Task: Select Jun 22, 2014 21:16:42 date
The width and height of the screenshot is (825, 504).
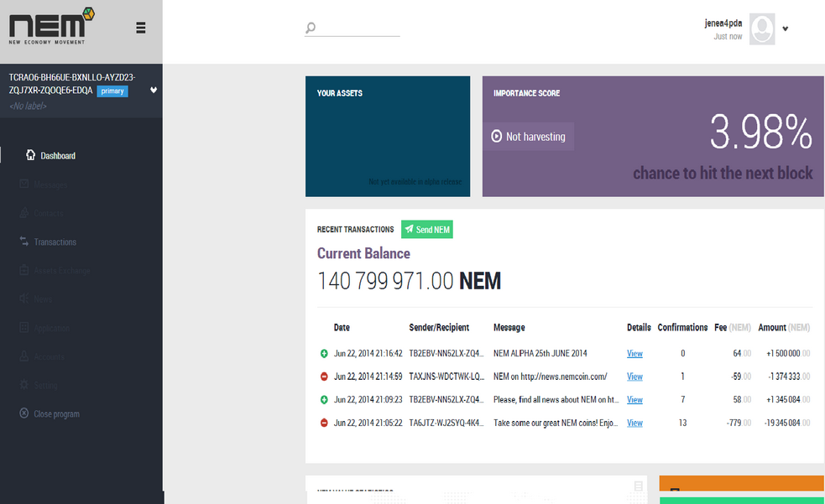Action: (368, 354)
